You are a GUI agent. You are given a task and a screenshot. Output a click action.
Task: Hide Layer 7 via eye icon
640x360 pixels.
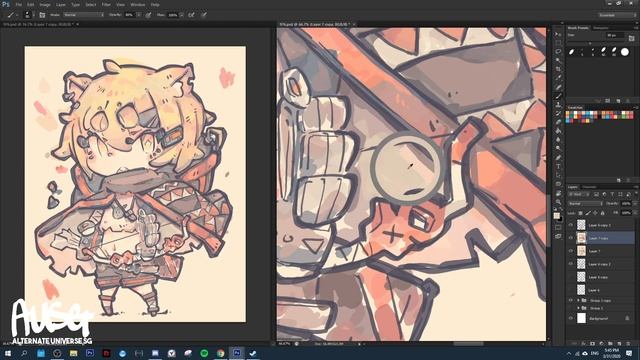coord(571,251)
